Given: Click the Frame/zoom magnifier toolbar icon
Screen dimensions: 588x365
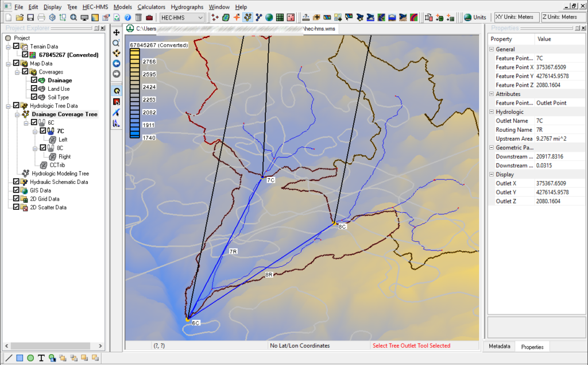Looking at the screenshot, I should tap(73, 17).
